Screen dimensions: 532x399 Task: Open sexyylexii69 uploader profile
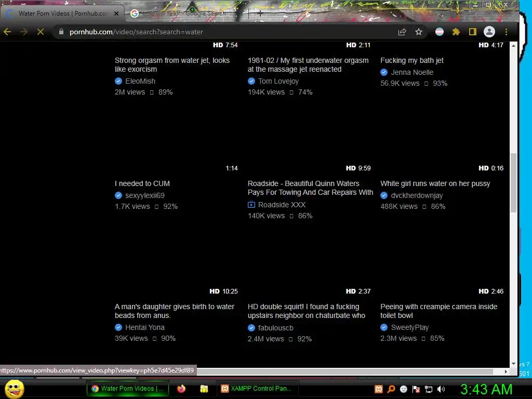(145, 195)
